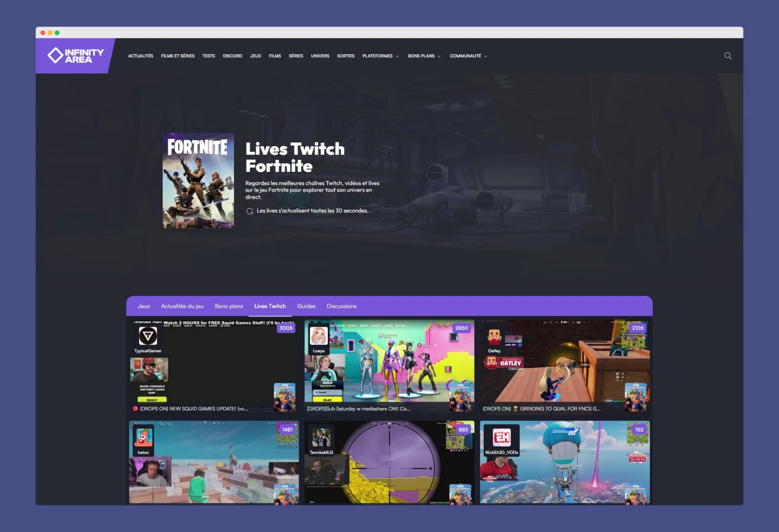Viewport: 779px width, 532px height.
Task: Click NickEh30_VODs channel avatar
Action: click(502, 438)
